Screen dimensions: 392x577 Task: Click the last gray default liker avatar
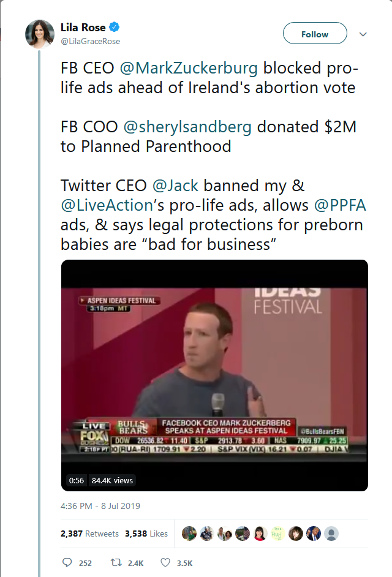point(331,533)
